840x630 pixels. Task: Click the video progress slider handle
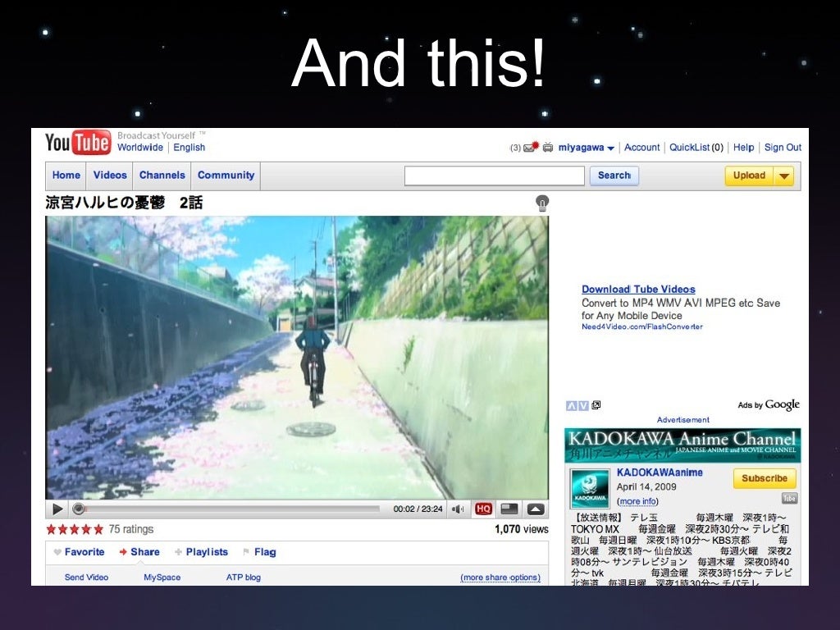coord(78,509)
